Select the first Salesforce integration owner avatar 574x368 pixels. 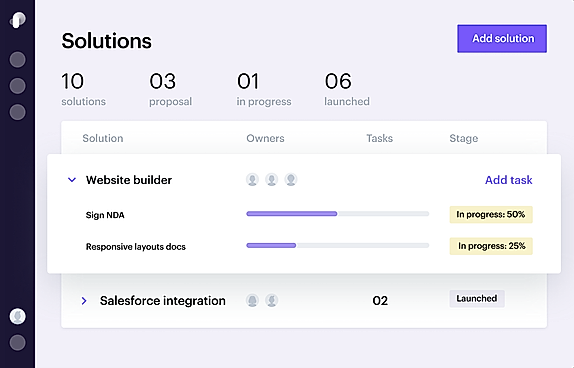pos(252,300)
